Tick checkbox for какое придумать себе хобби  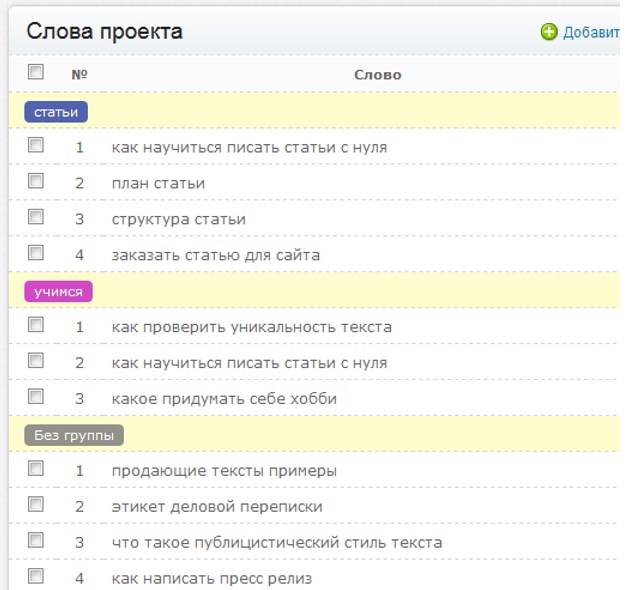coord(36,397)
